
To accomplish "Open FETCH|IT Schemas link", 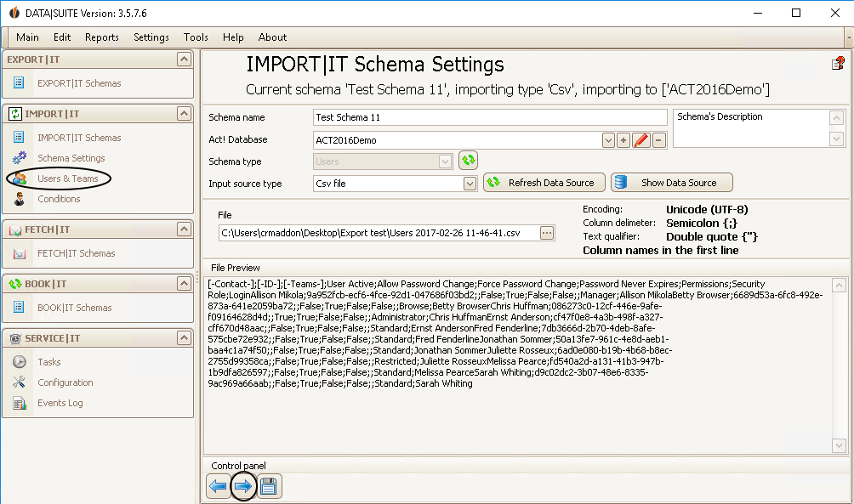I will pyautogui.click(x=77, y=253).
